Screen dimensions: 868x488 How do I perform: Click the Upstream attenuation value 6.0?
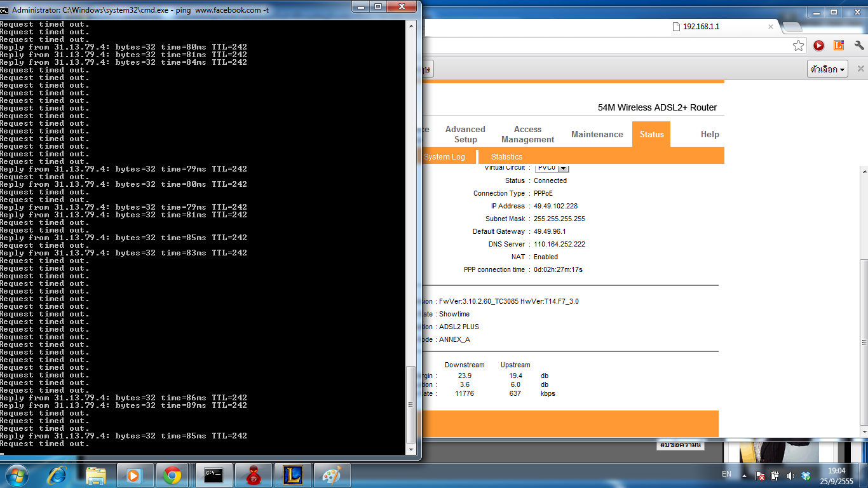pos(515,384)
